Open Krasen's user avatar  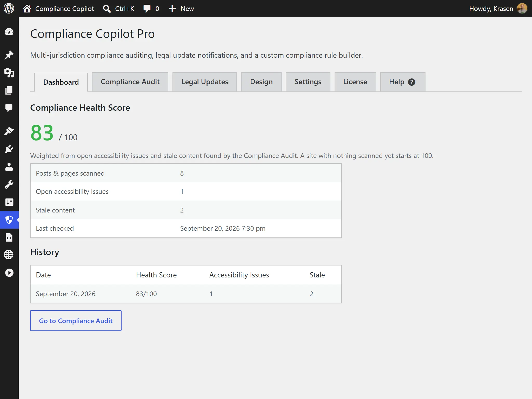pos(522,9)
